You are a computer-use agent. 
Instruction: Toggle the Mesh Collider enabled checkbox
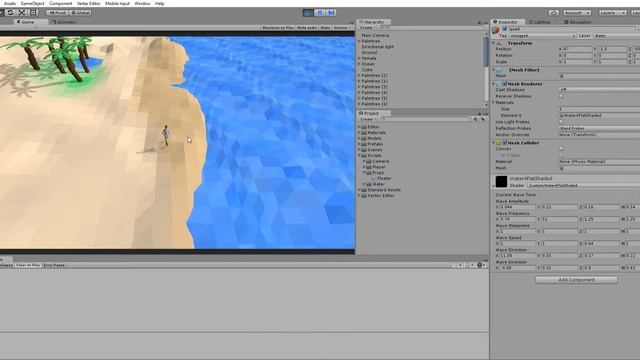click(x=504, y=143)
